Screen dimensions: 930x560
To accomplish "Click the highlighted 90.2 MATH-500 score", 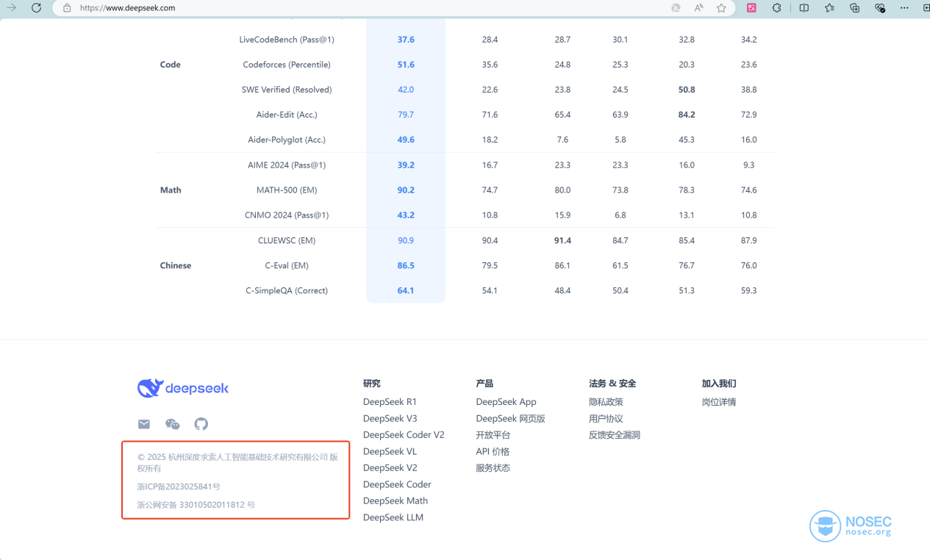I will click(x=406, y=190).
